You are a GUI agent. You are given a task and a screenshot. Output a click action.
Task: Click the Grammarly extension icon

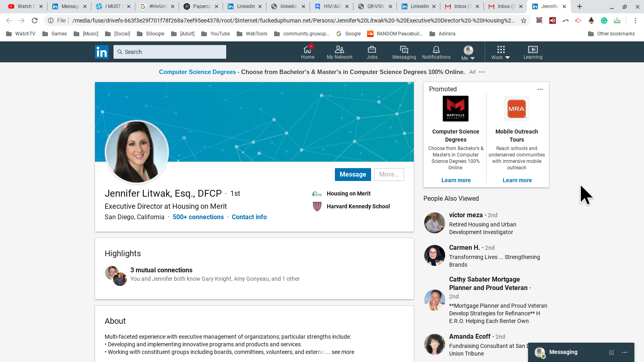click(x=604, y=21)
